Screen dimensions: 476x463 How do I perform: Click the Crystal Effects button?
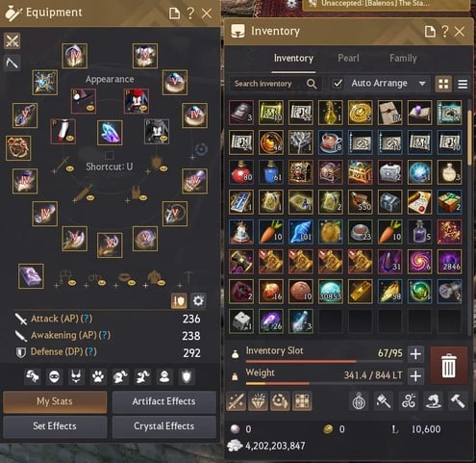click(x=163, y=426)
